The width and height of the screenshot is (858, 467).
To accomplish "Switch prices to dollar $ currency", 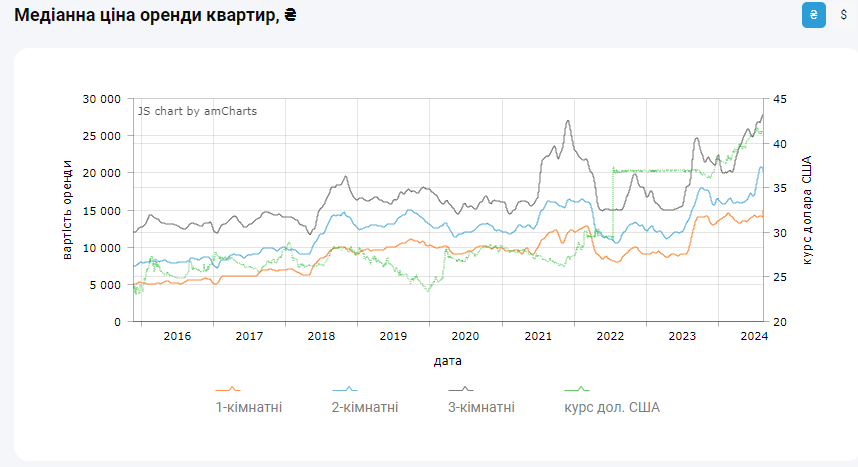I will (x=843, y=16).
